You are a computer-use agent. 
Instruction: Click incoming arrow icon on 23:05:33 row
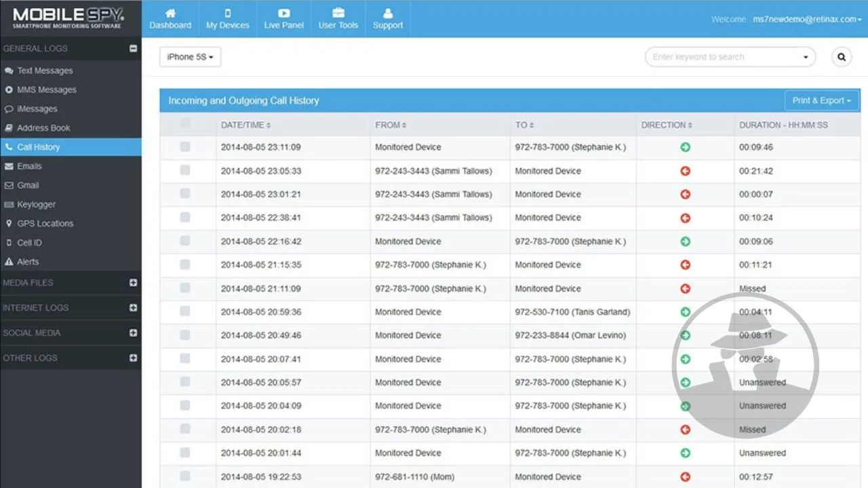[685, 171]
